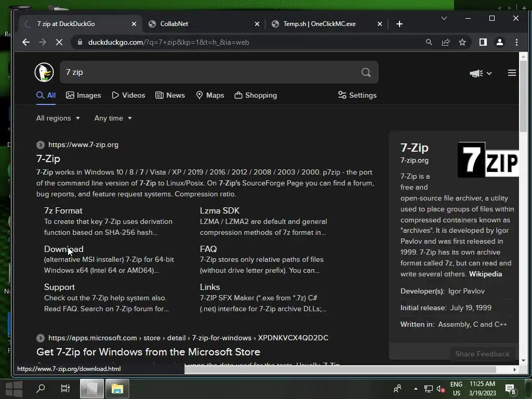The image size is (532, 399).
Task: Open Get 7-Zip from Microsoft Store result
Action: tap(148, 352)
